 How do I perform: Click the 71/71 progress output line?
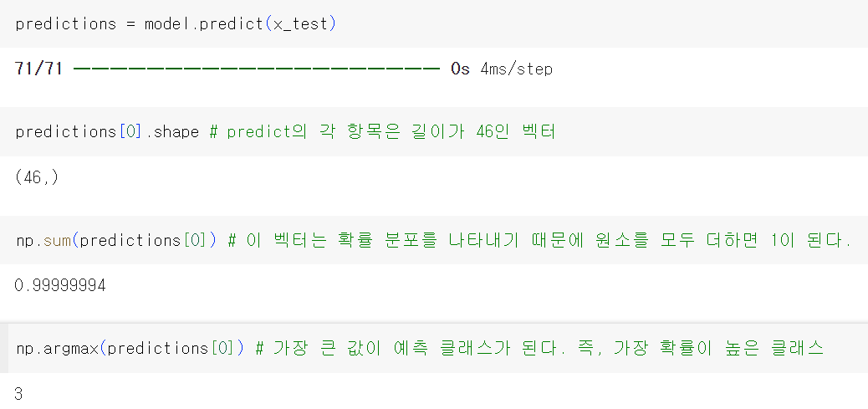tap(283, 69)
